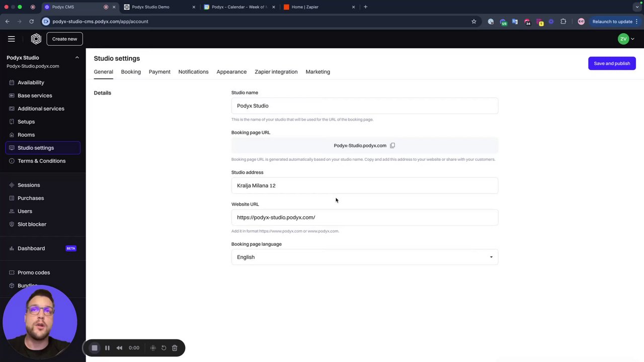Switch to the Payment tab
This screenshot has width=644, height=362.
pyautogui.click(x=159, y=72)
